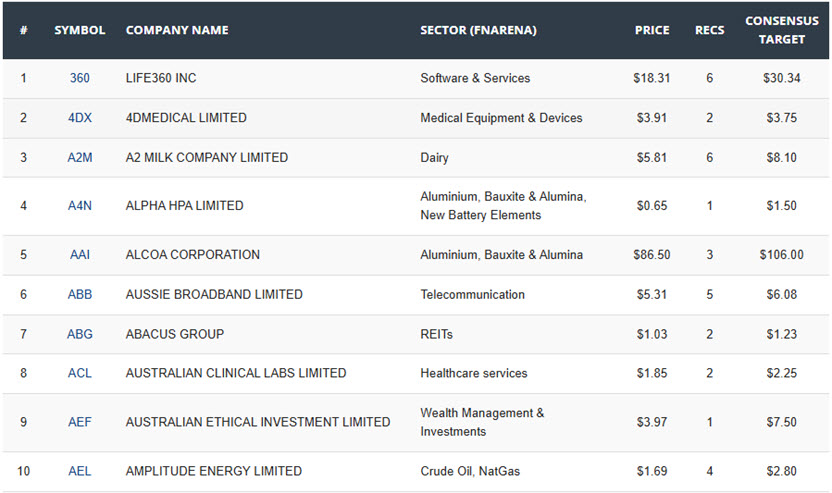Open the ABG symbol link

(80, 334)
